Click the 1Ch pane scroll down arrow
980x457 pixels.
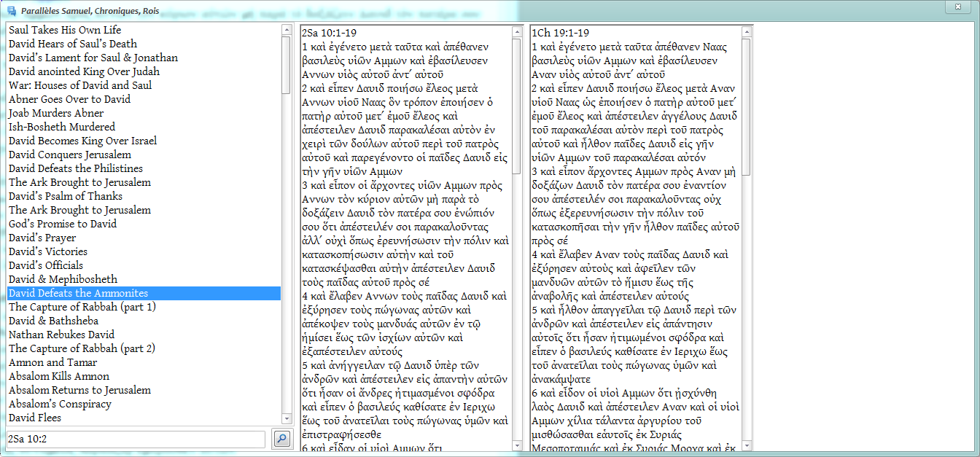tap(747, 446)
